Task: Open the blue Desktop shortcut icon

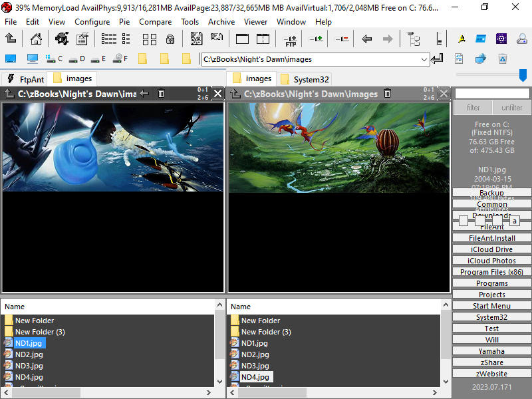Action: coord(11,59)
